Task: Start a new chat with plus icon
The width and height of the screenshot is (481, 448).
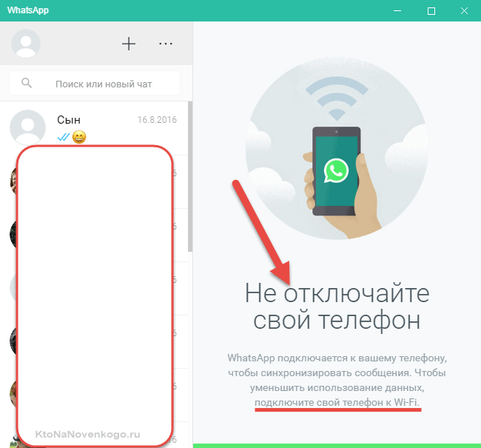Action: [x=129, y=44]
